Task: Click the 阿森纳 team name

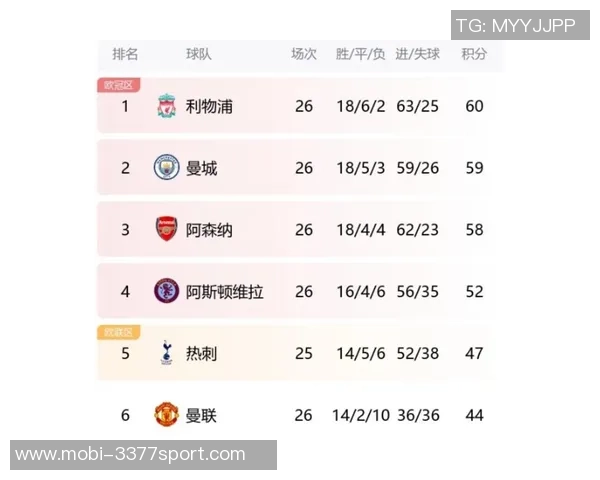Action: 209,229
